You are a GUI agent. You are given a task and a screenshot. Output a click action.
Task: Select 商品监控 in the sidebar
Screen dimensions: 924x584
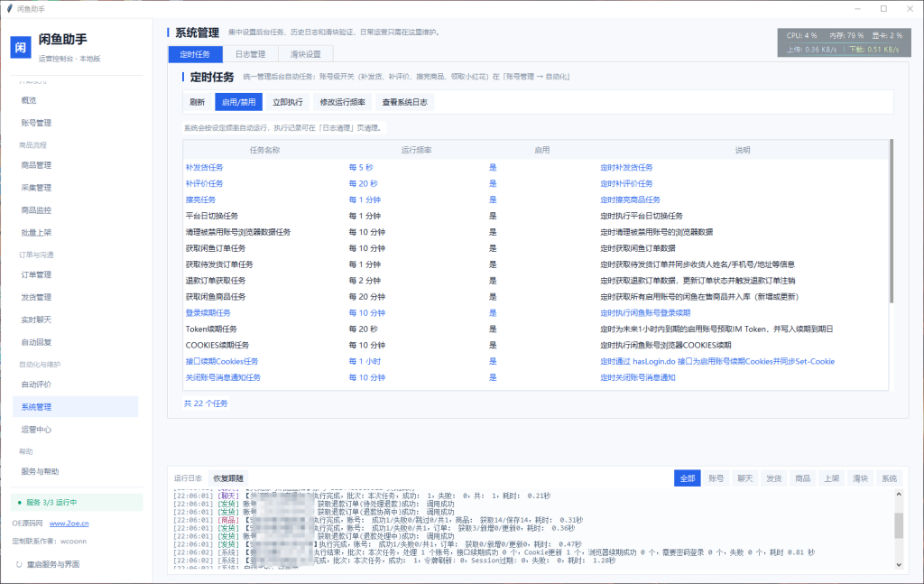(76, 210)
